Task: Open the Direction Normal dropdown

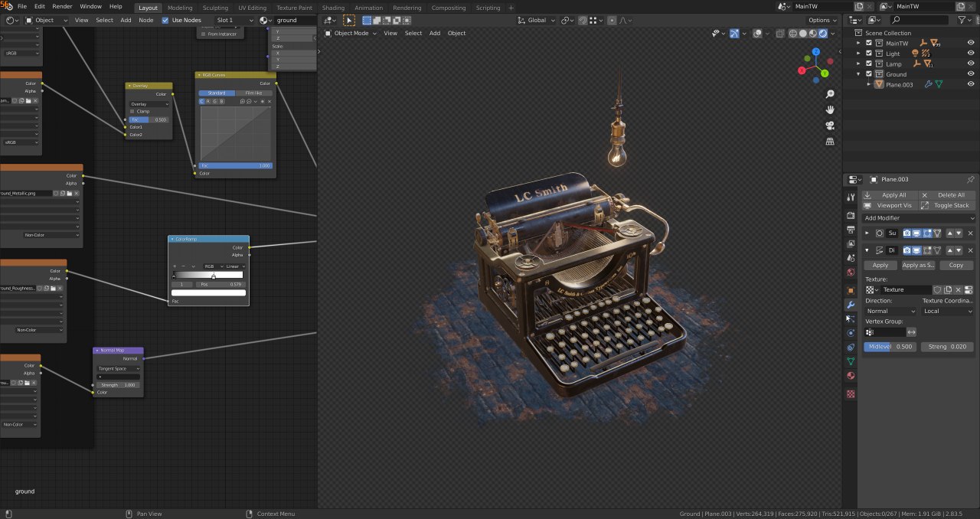Action: pyautogui.click(x=890, y=312)
